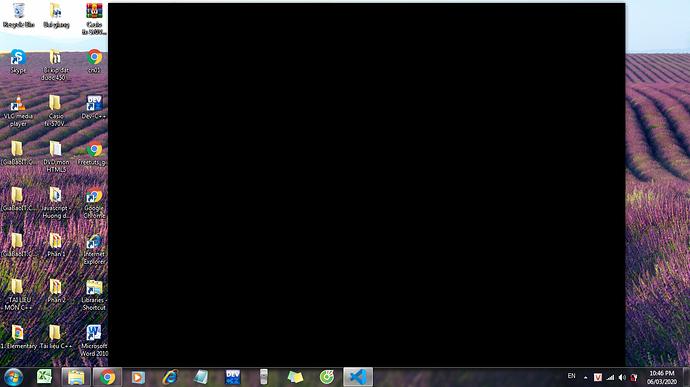Open Visual Studio Code in taskbar

(358, 377)
